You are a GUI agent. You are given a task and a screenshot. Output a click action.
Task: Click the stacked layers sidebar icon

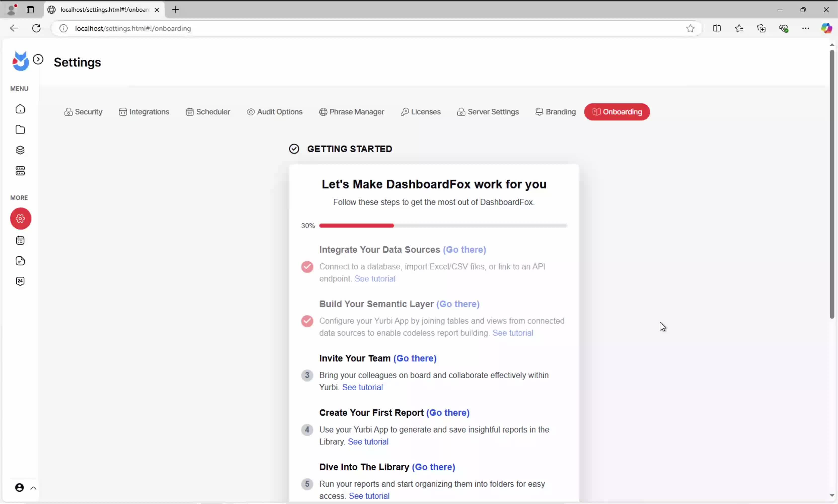click(20, 150)
